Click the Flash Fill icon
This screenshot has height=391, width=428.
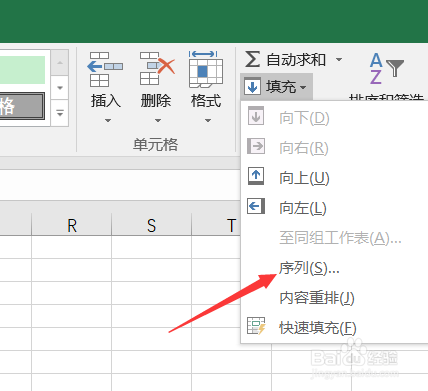(x=256, y=326)
